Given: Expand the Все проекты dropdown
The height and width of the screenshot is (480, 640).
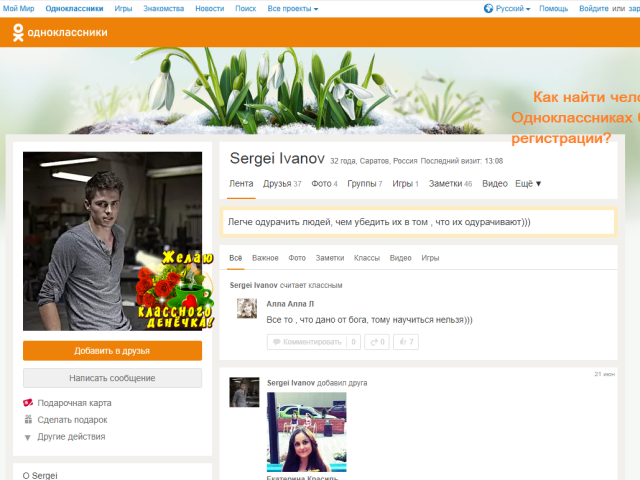Looking at the screenshot, I should pos(293,9).
